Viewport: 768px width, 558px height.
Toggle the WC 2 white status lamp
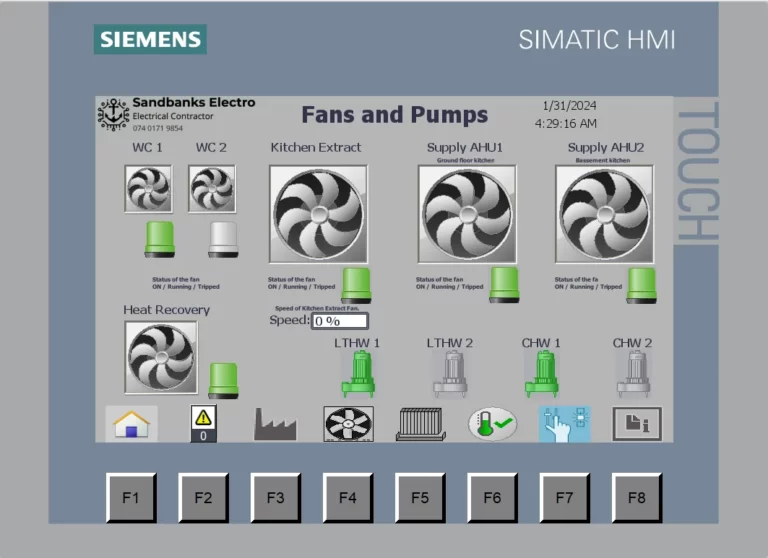click(223, 239)
